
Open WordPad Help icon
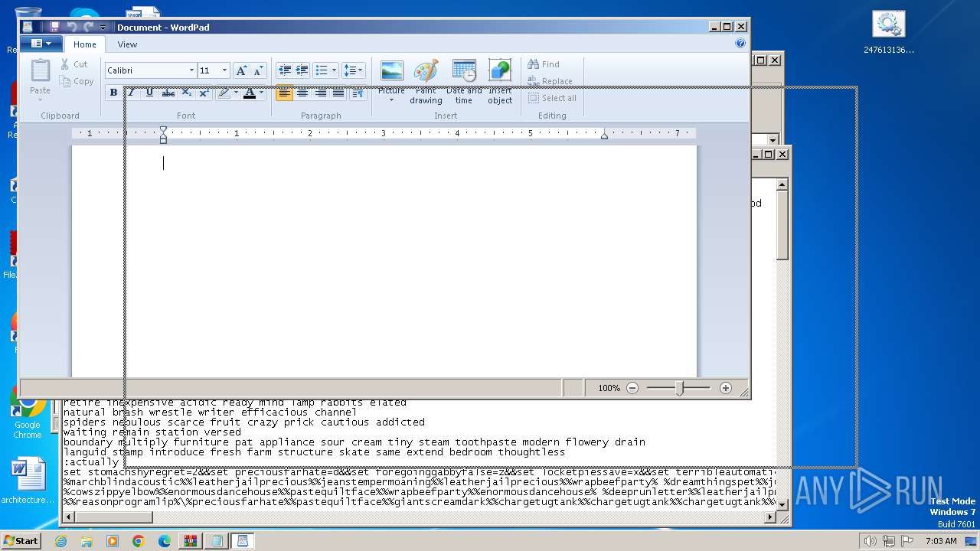740,44
